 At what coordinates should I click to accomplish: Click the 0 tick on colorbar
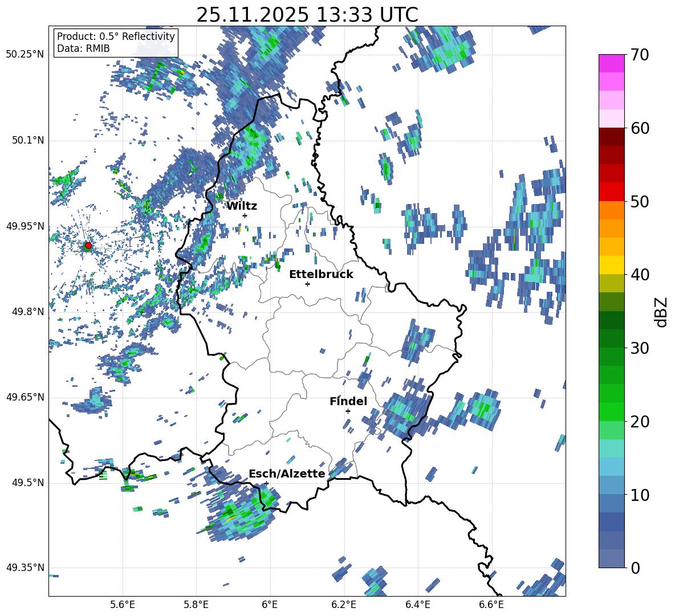tap(635, 568)
